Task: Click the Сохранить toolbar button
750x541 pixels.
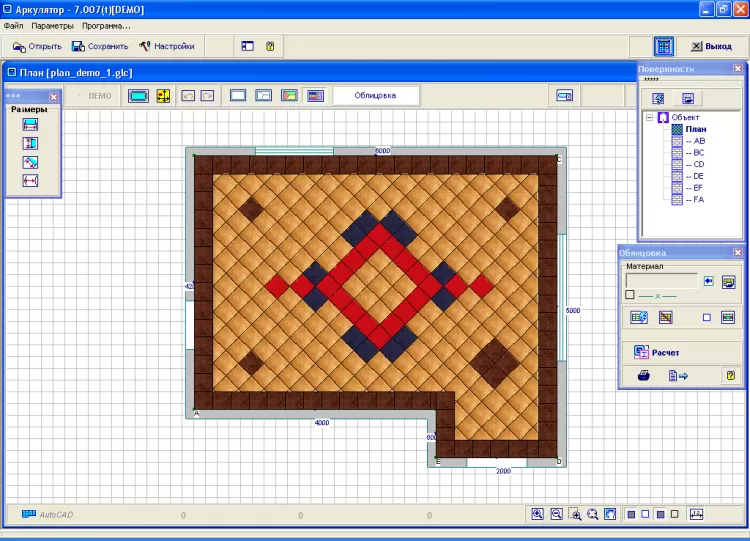Action: click(x=100, y=46)
